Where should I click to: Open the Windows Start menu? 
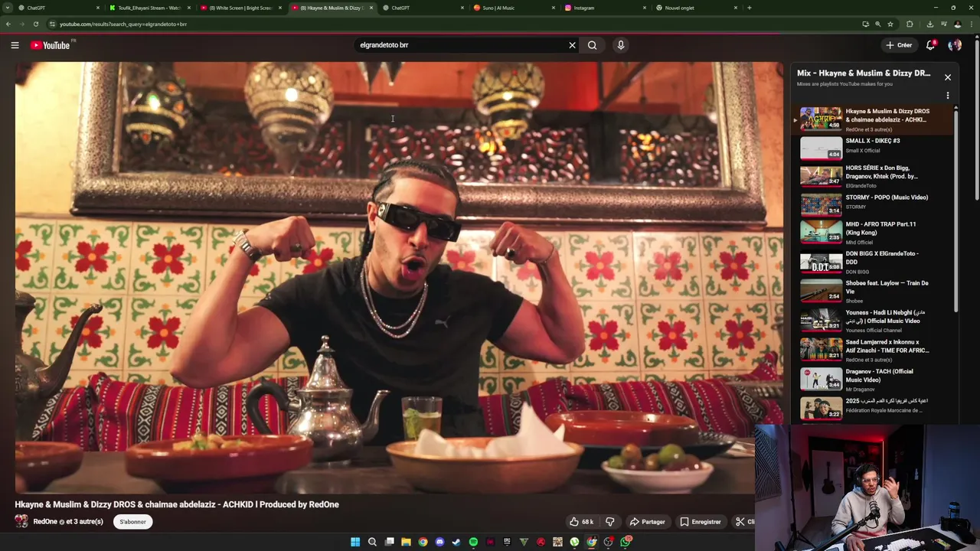[x=355, y=542]
